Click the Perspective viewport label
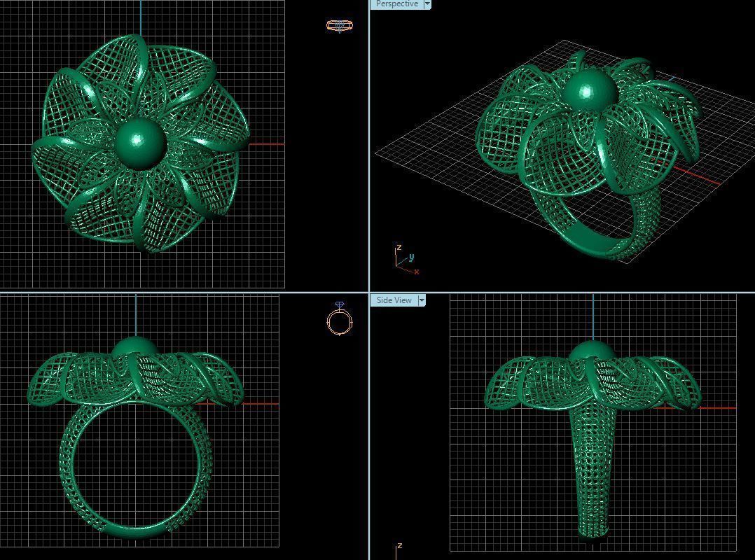This screenshot has height=560, width=755. tap(396, 3)
